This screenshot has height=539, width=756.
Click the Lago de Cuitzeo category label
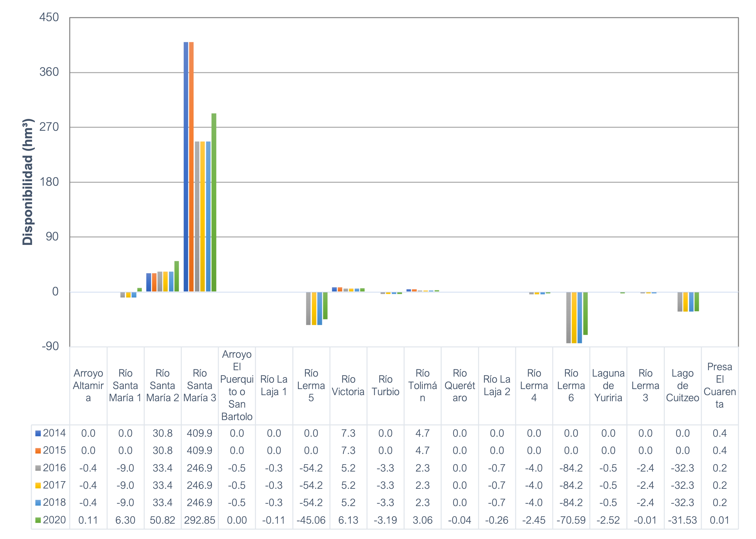click(x=682, y=385)
